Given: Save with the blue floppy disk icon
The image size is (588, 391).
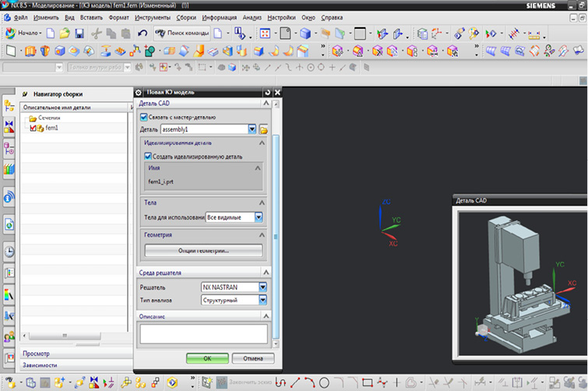Looking at the screenshot, I should point(79,33).
